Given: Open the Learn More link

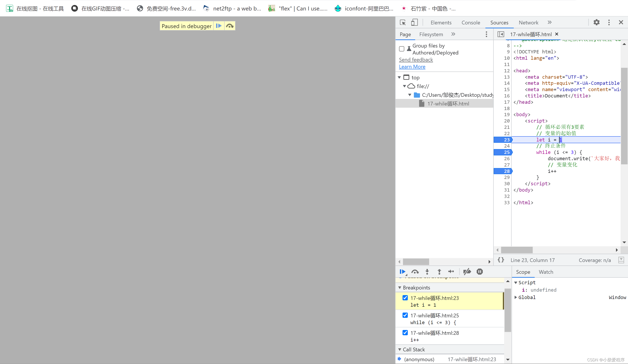Looking at the screenshot, I should click(x=412, y=67).
